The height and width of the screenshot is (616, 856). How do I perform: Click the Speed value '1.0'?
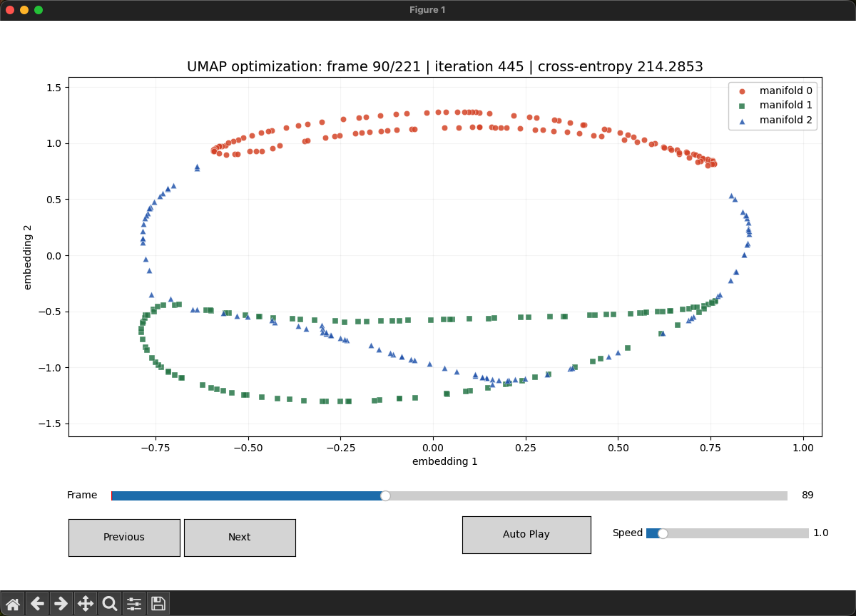[x=821, y=533]
